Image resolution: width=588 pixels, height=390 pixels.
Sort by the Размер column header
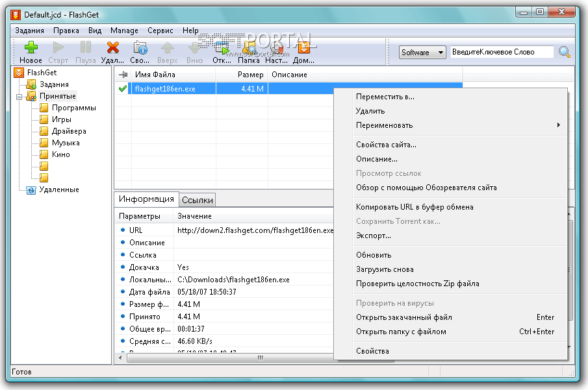(242, 75)
